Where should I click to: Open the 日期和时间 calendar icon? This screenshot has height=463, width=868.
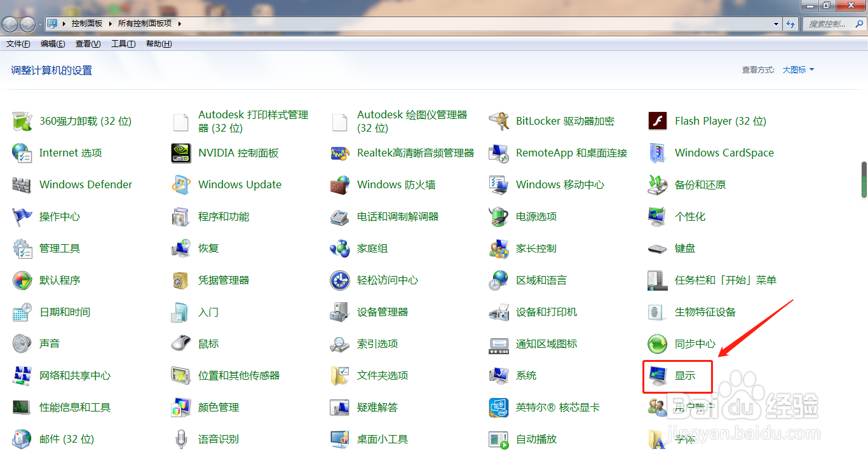pos(22,312)
